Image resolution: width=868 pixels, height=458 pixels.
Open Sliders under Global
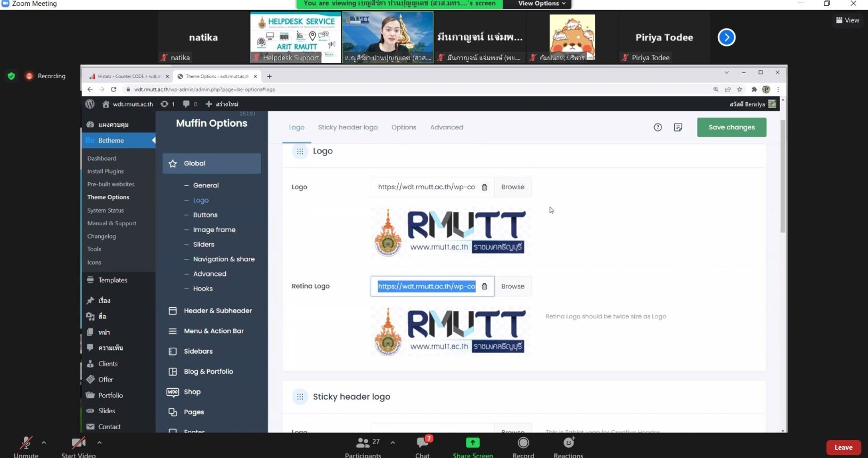point(203,244)
